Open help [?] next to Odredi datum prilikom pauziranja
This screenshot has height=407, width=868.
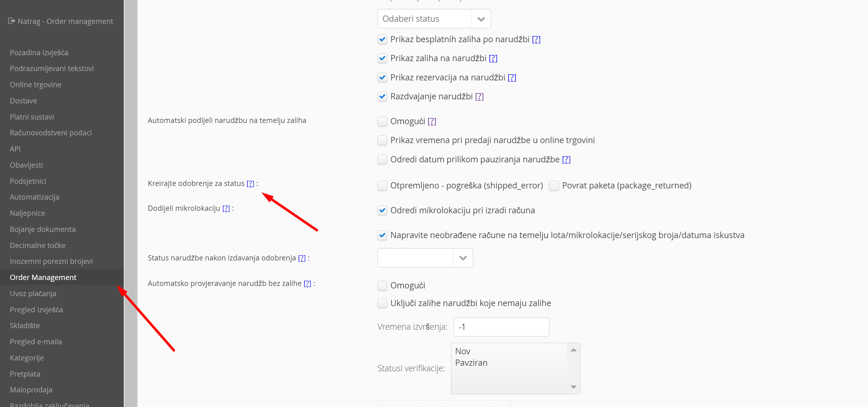point(566,160)
